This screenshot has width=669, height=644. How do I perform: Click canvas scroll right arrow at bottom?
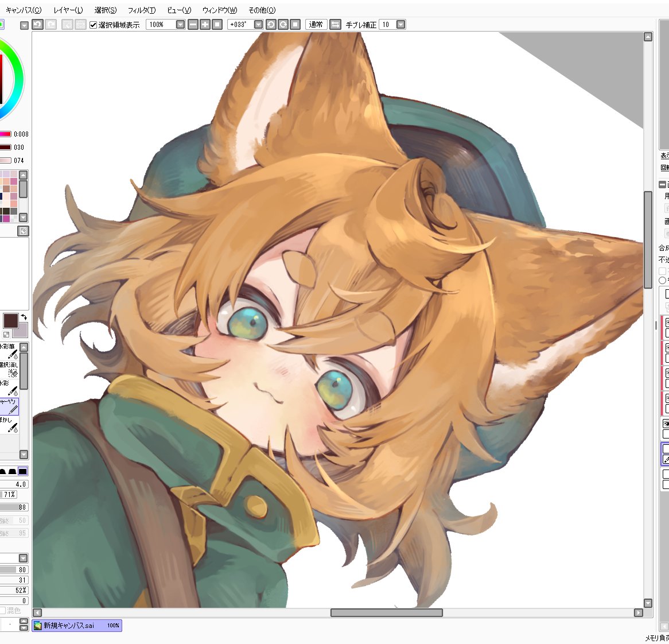[x=638, y=613]
